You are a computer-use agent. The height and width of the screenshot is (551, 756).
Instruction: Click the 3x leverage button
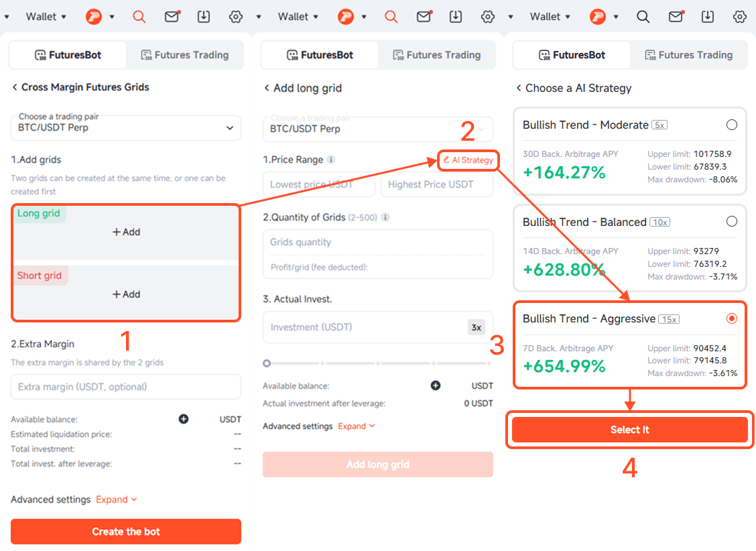pos(477,327)
